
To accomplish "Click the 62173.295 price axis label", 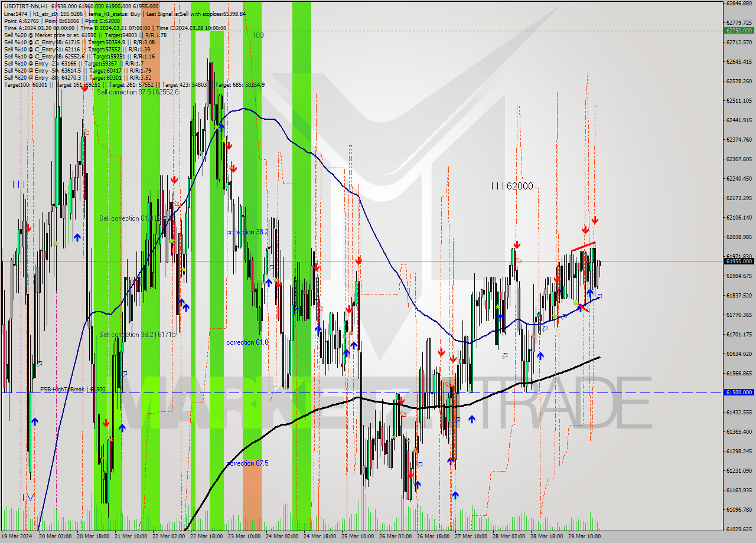I will 739,198.
